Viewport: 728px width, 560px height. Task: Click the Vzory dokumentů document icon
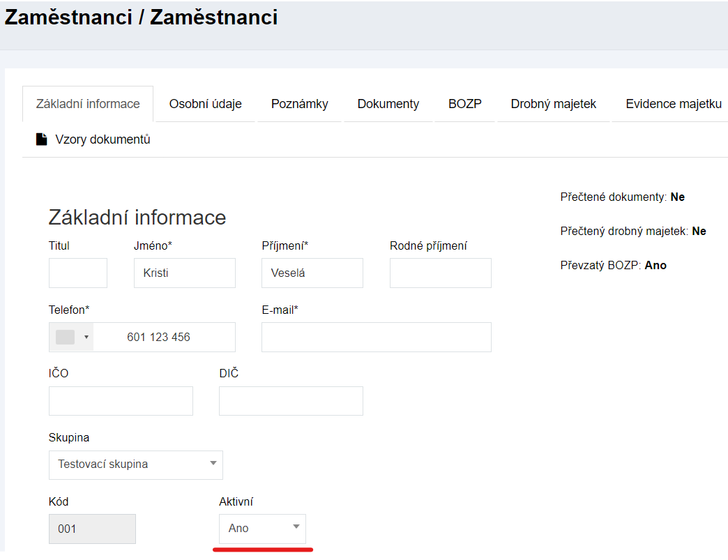[42, 139]
